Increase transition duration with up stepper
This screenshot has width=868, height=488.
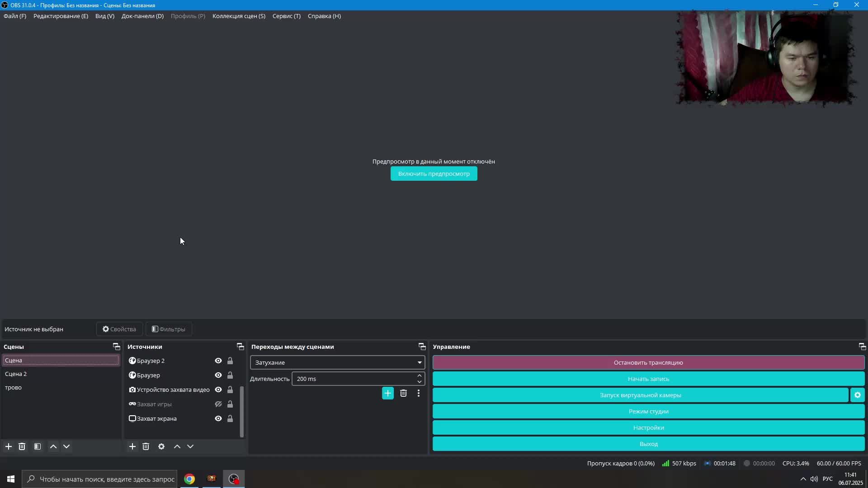[x=420, y=376]
